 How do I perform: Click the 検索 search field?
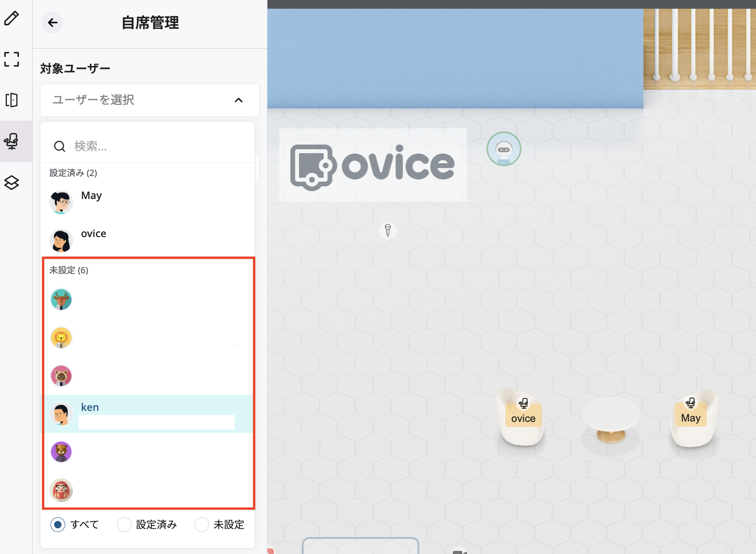pyautogui.click(x=148, y=146)
